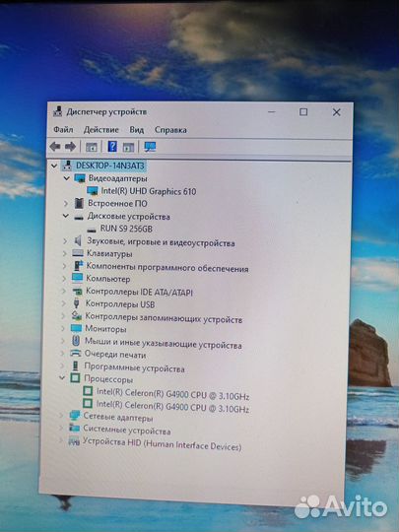Image resolution: width=399 pixels, height=532 pixels.
Task: Click the Мониторы screen icon
Action: pyautogui.click(x=76, y=328)
